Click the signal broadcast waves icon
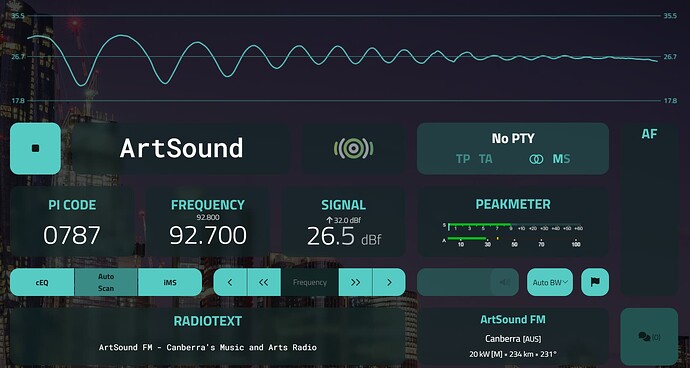 click(353, 148)
